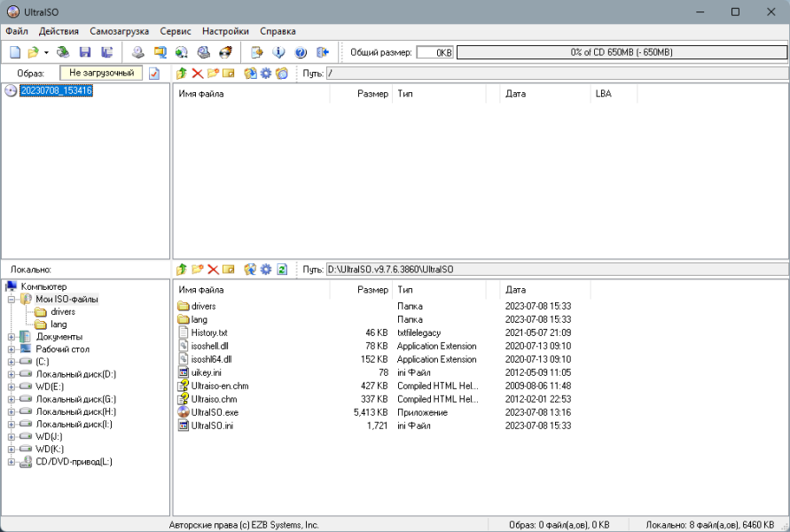
Task: Collapse the Мои ISO-файлы tree node
Action: pyautogui.click(x=12, y=300)
